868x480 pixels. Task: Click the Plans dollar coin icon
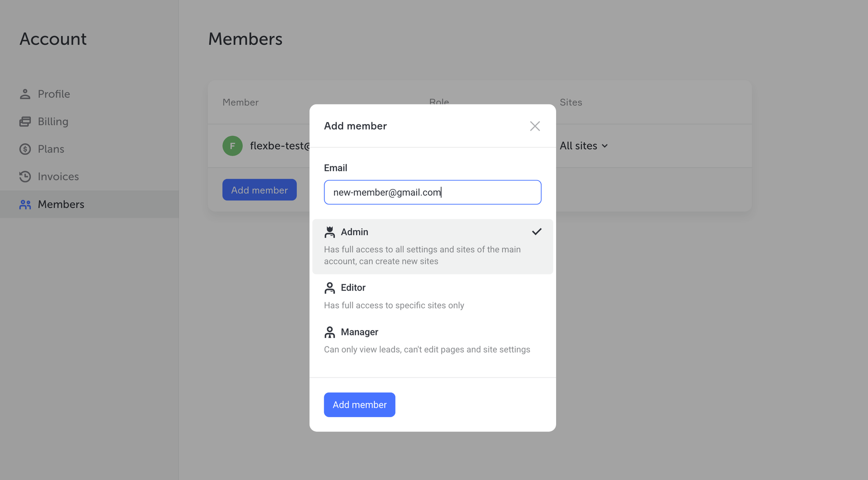click(25, 149)
